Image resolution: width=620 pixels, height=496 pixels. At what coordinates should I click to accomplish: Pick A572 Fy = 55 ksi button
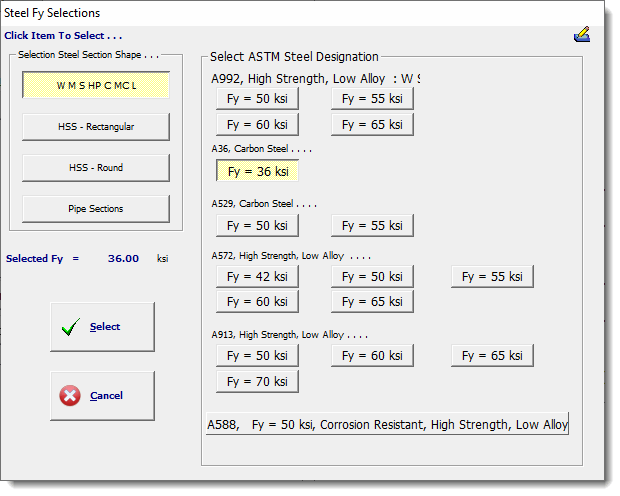(492, 276)
